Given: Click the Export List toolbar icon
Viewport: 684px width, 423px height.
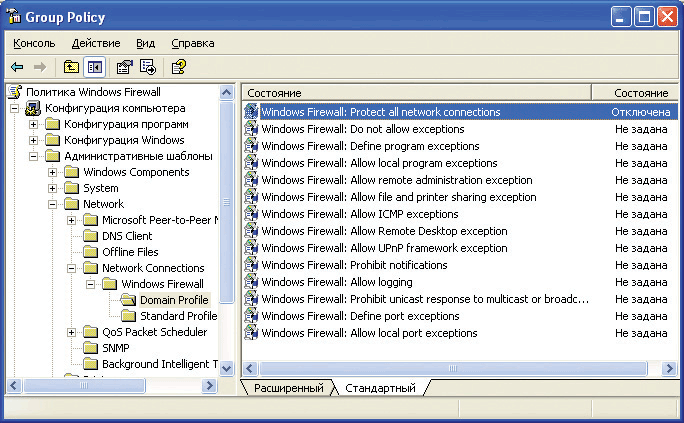Looking at the screenshot, I should (148, 67).
